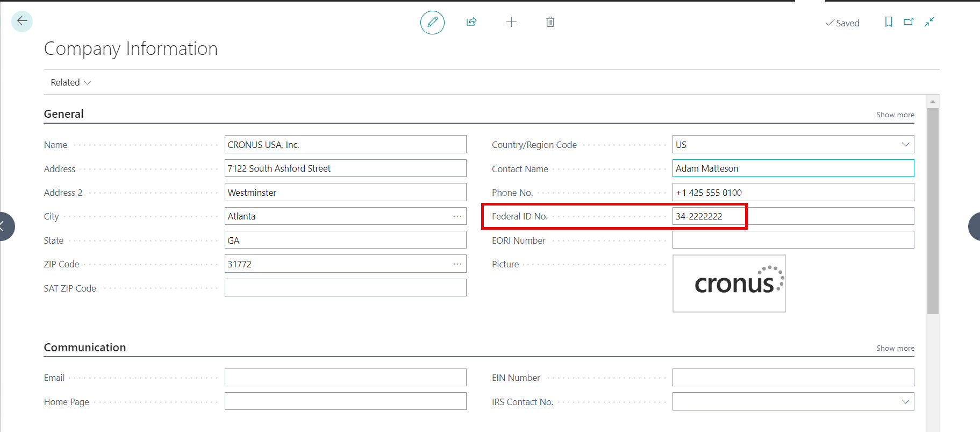The image size is (980, 432).
Task: Collapse the General section header
Action: click(x=64, y=114)
